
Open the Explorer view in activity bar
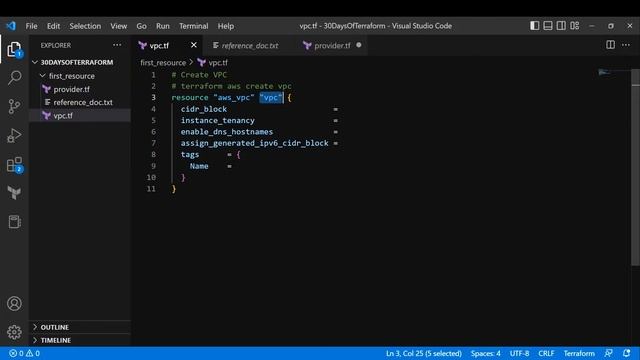[14, 49]
